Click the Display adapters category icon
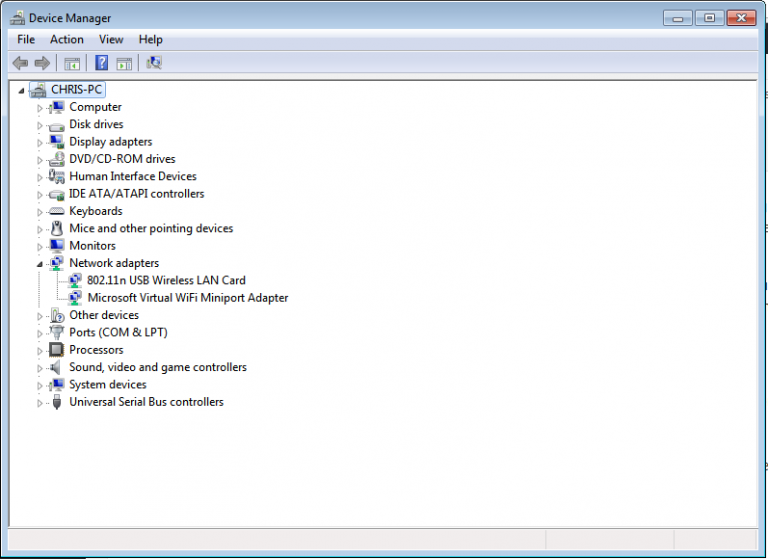 (x=57, y=142)
